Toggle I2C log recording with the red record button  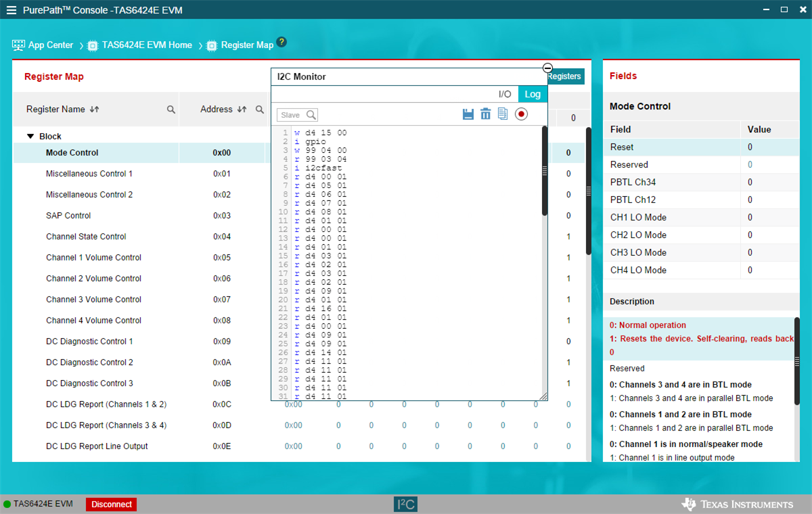coord(521,114)
